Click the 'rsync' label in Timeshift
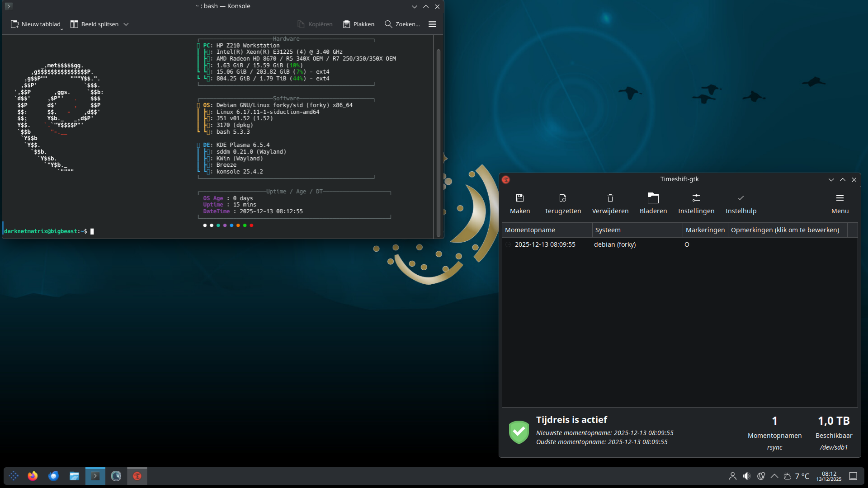 coord(774,447)
